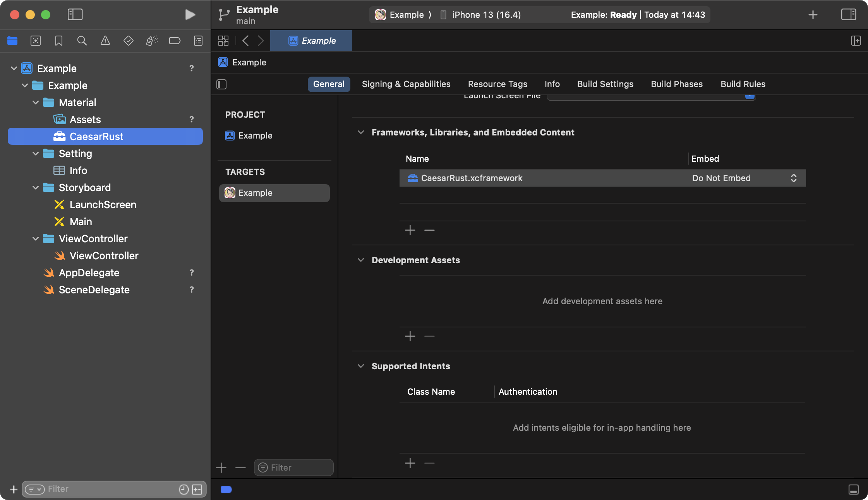The width and height of the screenshot is (868, 500).
Task: Toggle the navigator sidebar visibility
Action: point(75,15)
